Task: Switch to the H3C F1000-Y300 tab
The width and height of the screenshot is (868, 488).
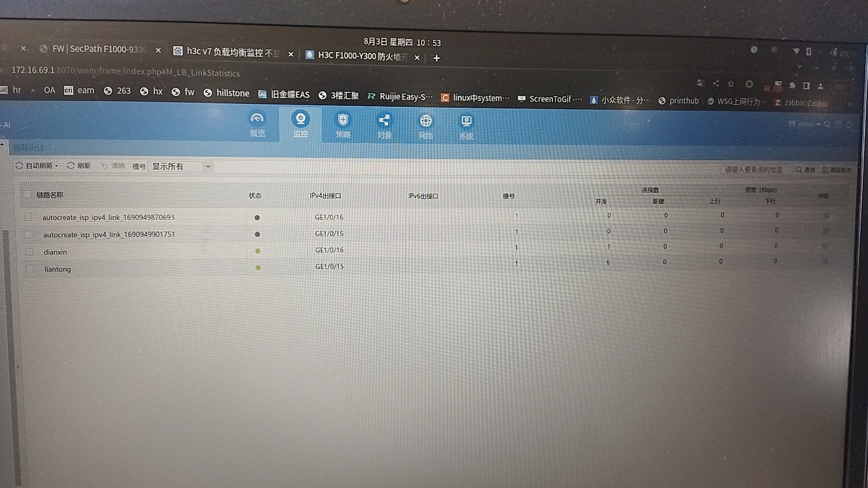Action: click(x=357, y=56)
